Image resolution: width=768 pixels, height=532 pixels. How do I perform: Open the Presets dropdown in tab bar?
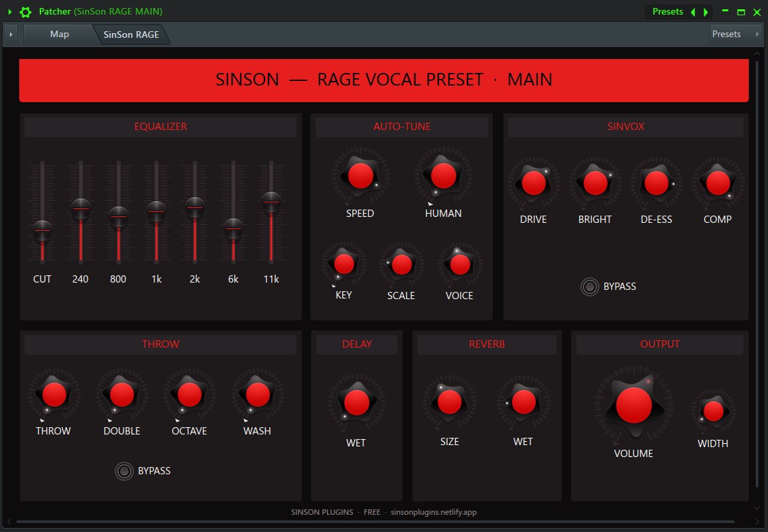(x=736, y=34)
